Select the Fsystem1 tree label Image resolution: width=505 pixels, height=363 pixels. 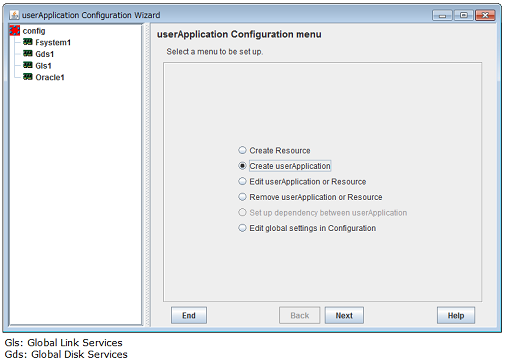click(x=53, y=42)
